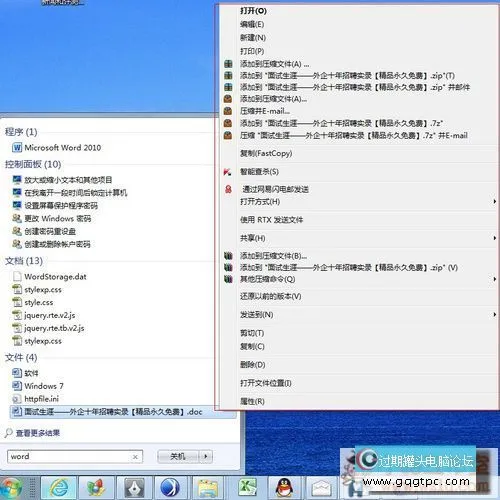
Task: Click 查看更多结果 link
Action: click(x=38, y=433)
